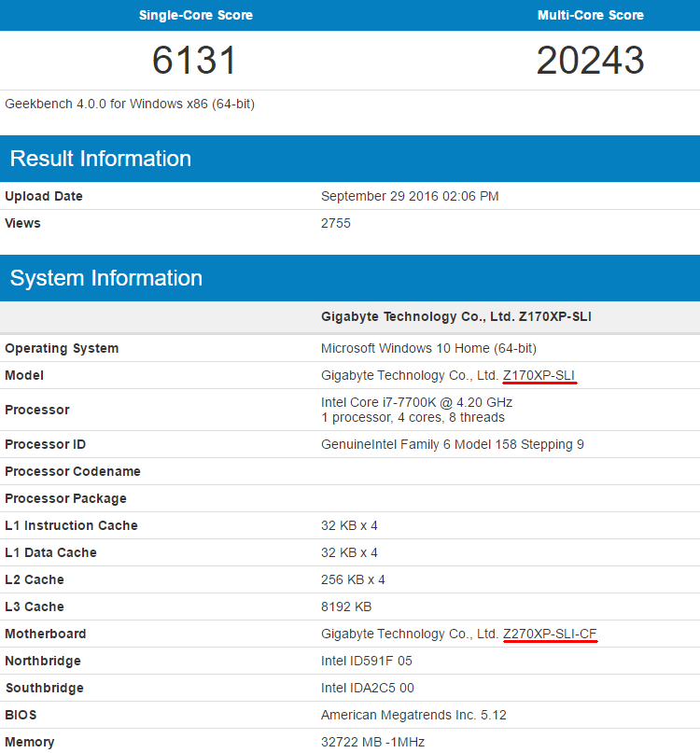Click the value Intel ID591F 05
The width and height of the screenshot is (700, 753).
click(x=367, y=661)
